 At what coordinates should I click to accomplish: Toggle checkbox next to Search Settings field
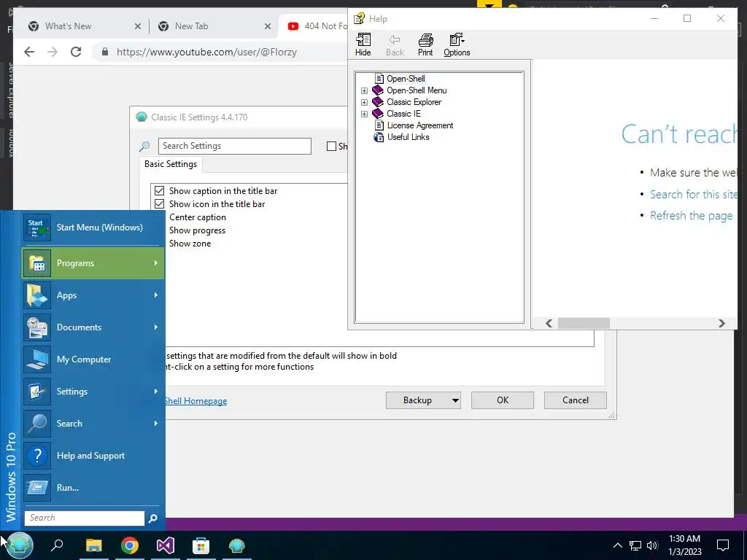[x=332, y=146]
